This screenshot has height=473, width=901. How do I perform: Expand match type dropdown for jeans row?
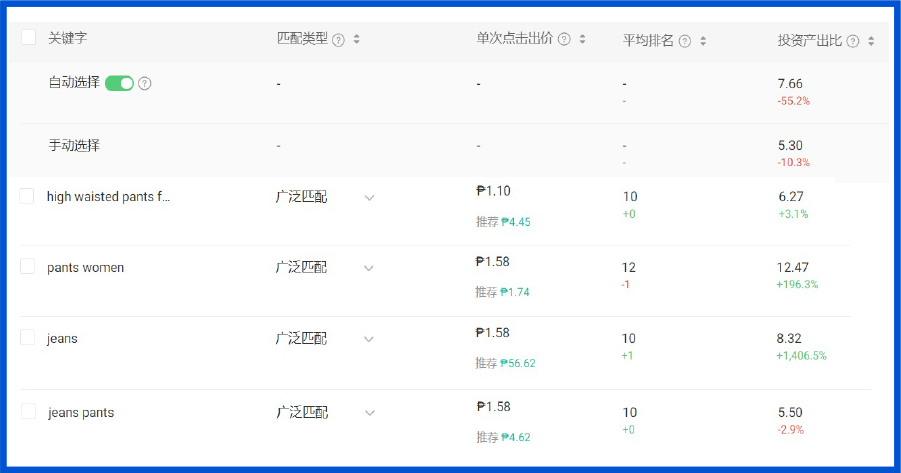[369, 339]
